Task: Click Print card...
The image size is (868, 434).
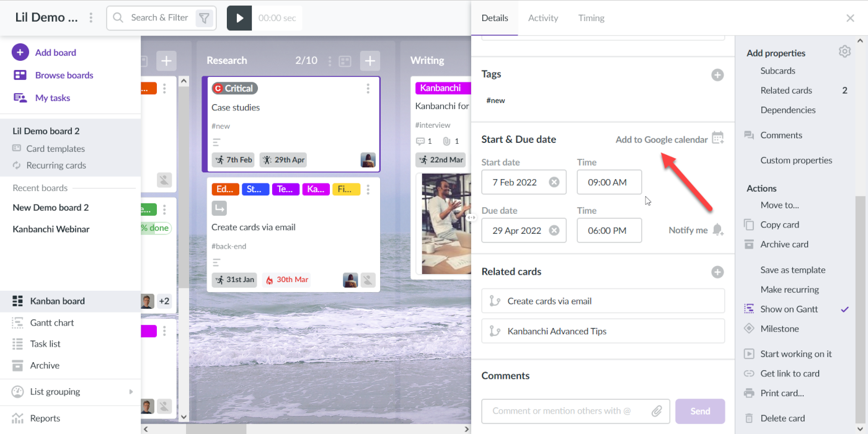Action: pos(782,393)
